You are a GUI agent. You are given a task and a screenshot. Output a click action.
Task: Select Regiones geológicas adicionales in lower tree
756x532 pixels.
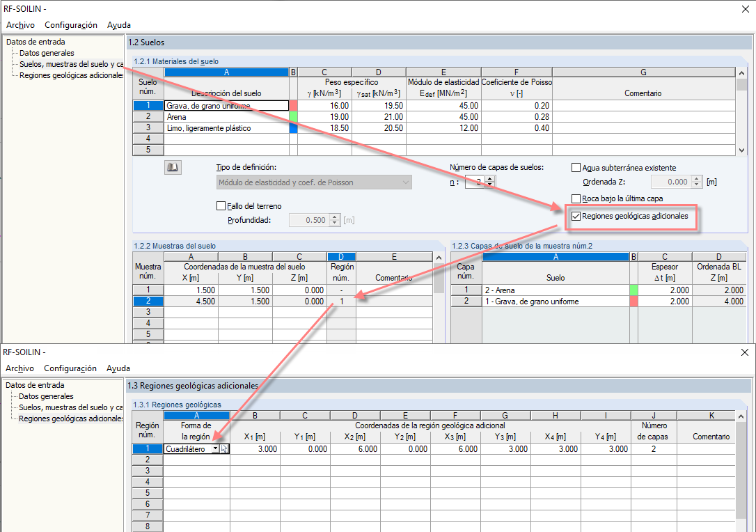pyautogui.click(x=71, y=418)
